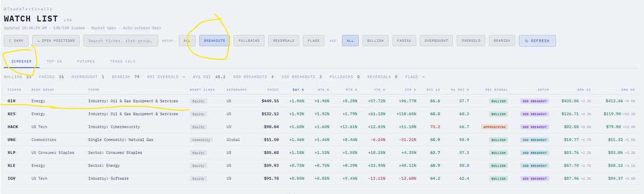This screenshot has height=194, width=644.
Task: Toggle the Flags setup filter
Action: click(x=314, y=41)
